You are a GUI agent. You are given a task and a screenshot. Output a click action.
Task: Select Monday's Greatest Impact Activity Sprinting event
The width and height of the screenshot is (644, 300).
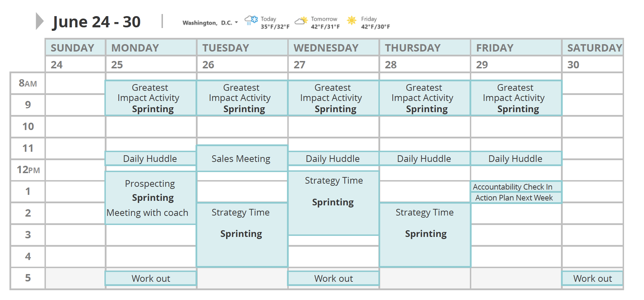(x=150, y=98)
